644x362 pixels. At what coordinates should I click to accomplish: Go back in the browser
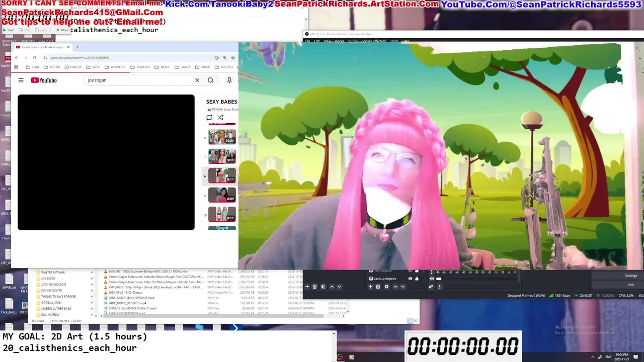click(17, 58)
